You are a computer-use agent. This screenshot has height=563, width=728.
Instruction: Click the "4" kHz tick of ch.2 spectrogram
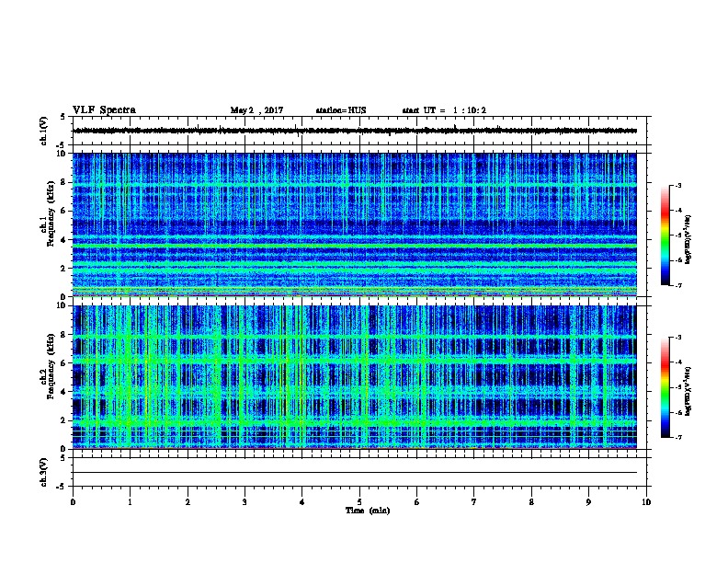pos(63,392)
